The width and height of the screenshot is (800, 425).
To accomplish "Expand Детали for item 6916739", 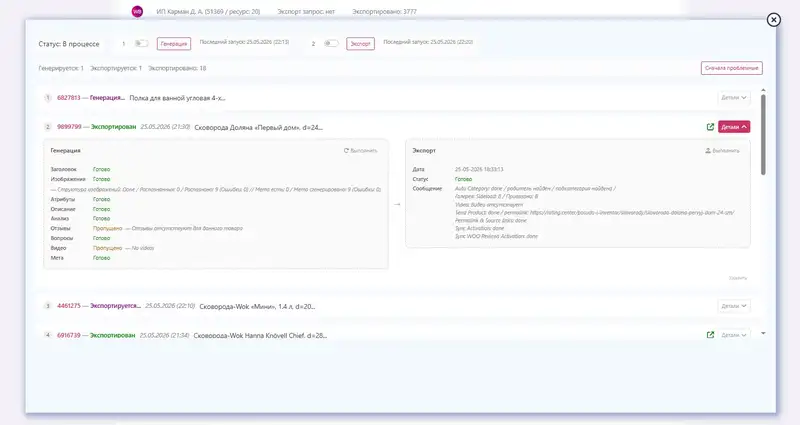I will tap(734, 335).
